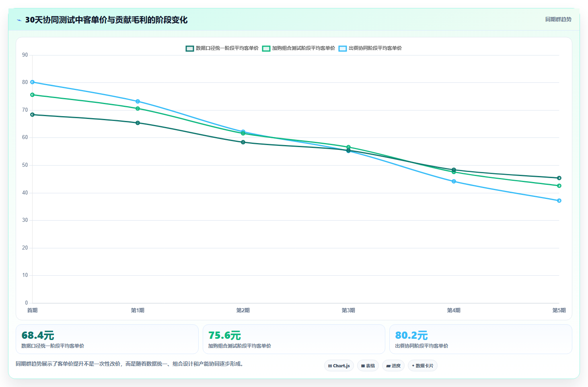Click the 第1期 x-axis label
This screenshot has width=588, height=387.
[138, 310]
